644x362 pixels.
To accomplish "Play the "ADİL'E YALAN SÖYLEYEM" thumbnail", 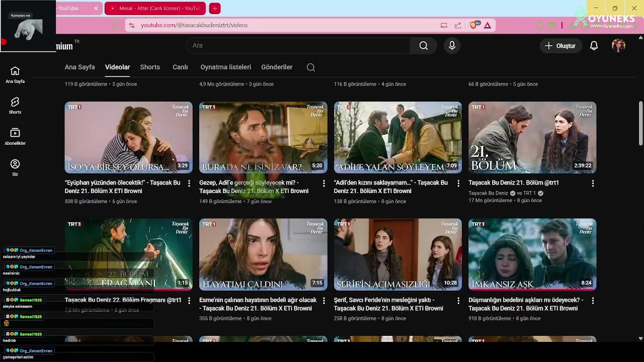I will (x=398, y=137).
